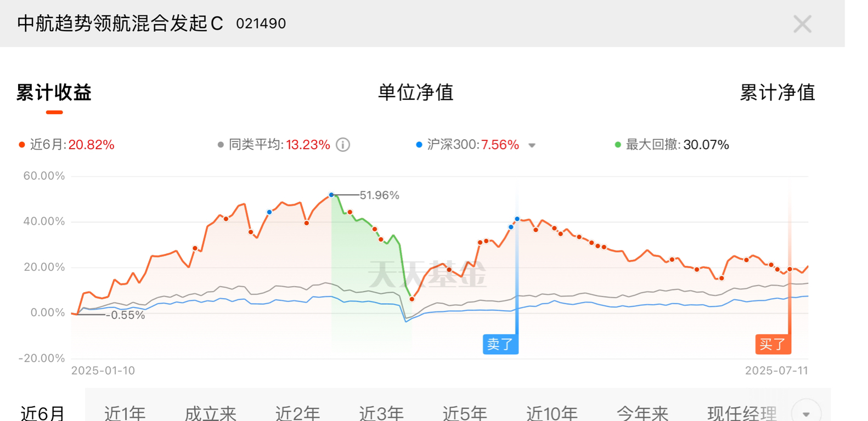This screenshot has width=868, height=421.
Task: Click red 近6月 legend dot
Action: click(22, 145)
